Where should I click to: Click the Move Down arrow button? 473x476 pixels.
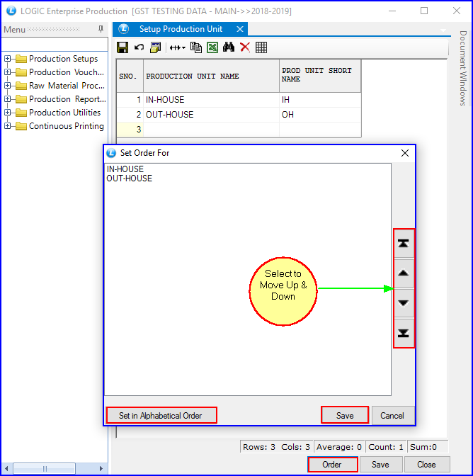pos(403,303)
